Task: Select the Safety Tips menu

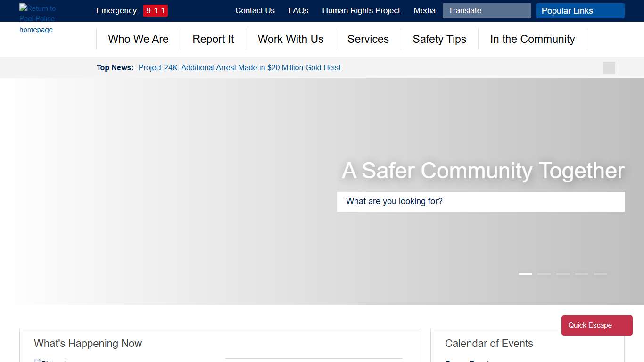Action: click(x=439, y=39)
